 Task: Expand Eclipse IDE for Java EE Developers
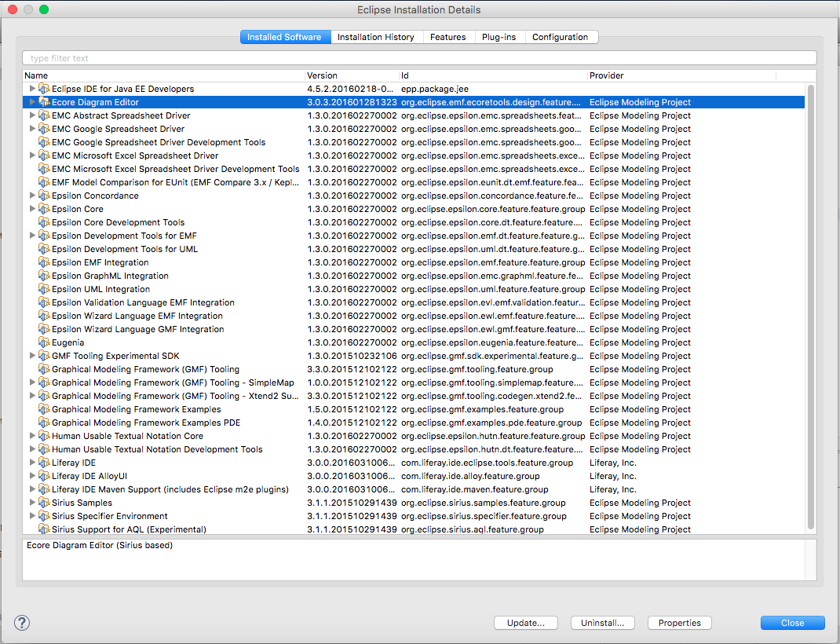(32, 89)
